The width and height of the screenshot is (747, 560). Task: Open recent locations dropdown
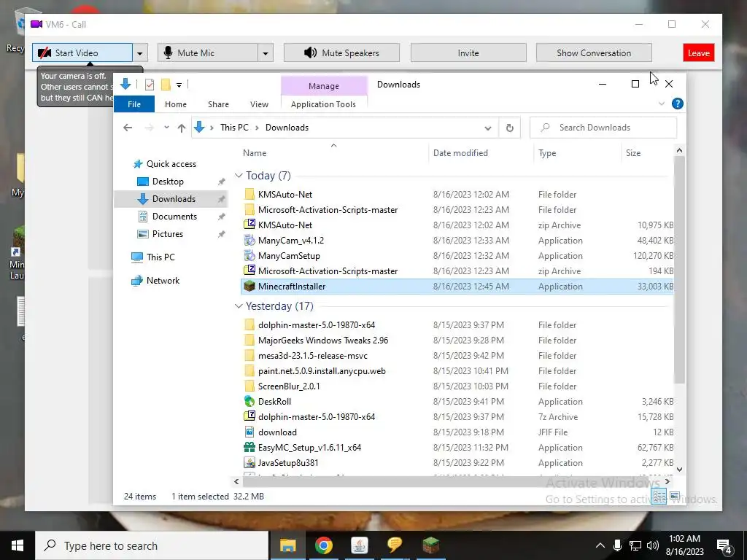tap(166, 128)
